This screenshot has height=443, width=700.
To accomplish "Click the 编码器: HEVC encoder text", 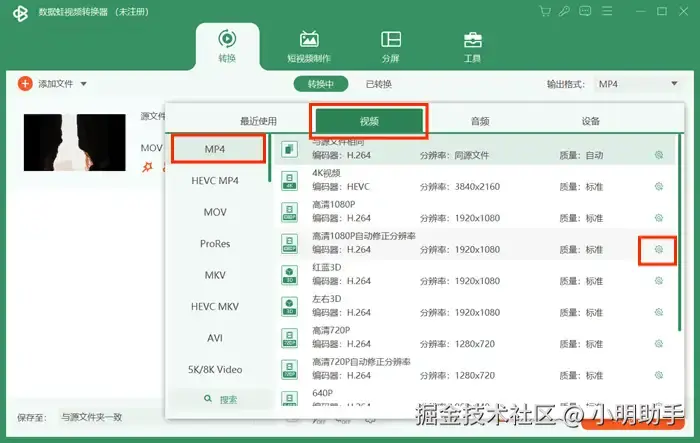I will 341,187.
